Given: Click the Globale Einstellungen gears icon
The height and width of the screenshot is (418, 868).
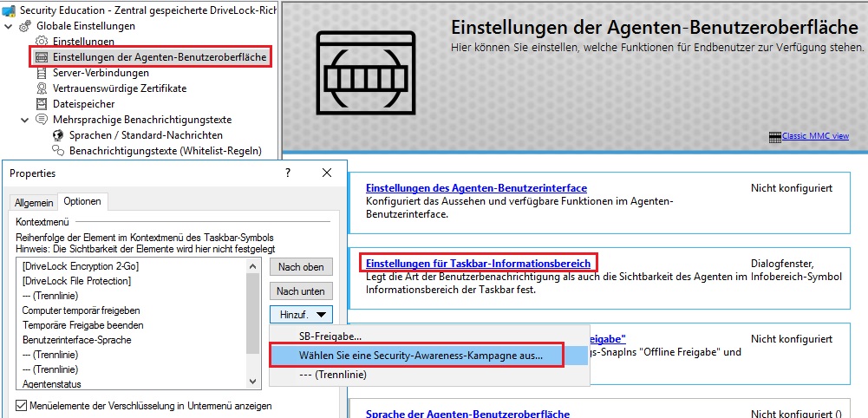Looking at the screenshot, I should (26, 26).
